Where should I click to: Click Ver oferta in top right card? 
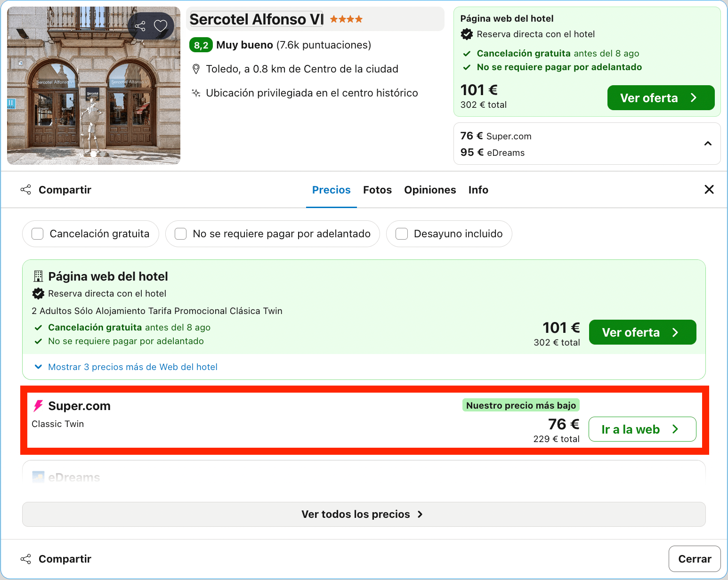[661, 98]
